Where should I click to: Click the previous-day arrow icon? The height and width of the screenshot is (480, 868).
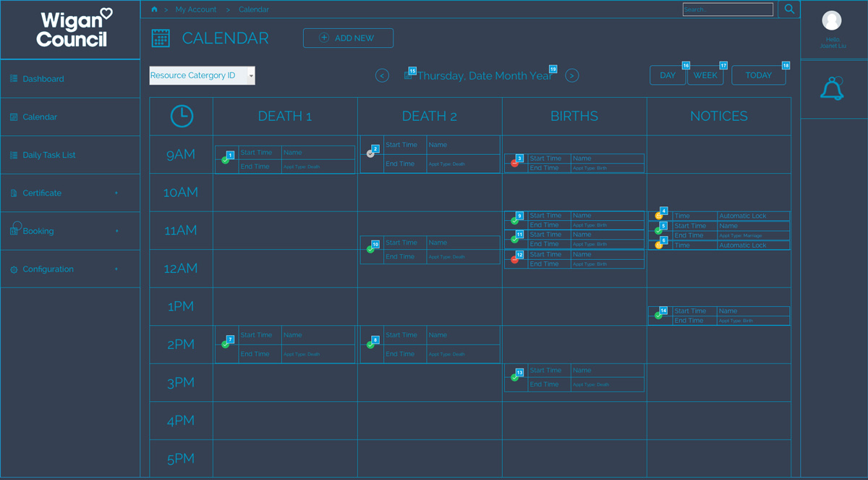tap(382, 75)
